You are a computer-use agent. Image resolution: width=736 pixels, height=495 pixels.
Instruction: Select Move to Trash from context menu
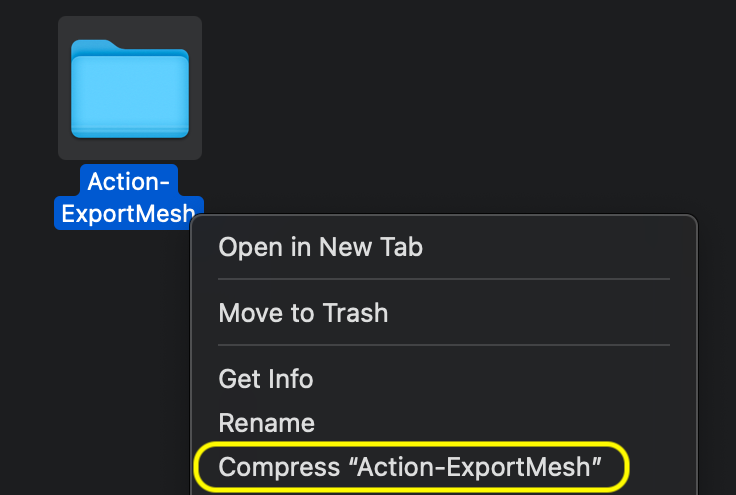click(303, 313)
